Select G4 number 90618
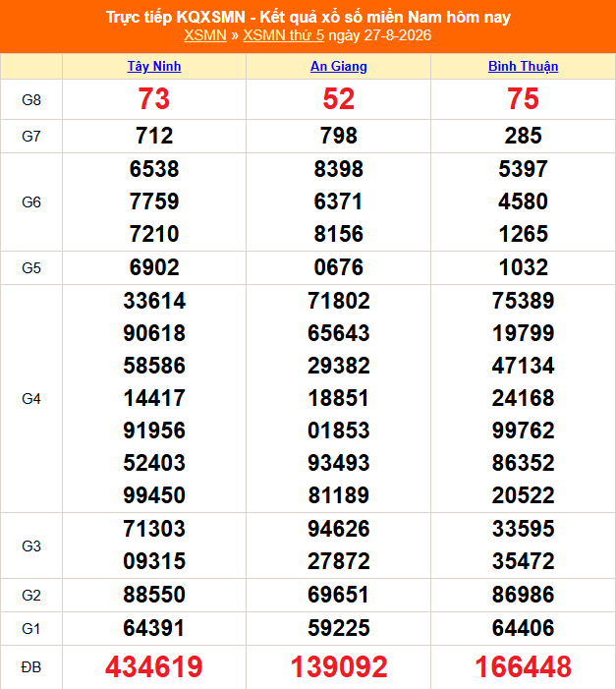Viewport: 616px width, 689px height. coord(154,333)
